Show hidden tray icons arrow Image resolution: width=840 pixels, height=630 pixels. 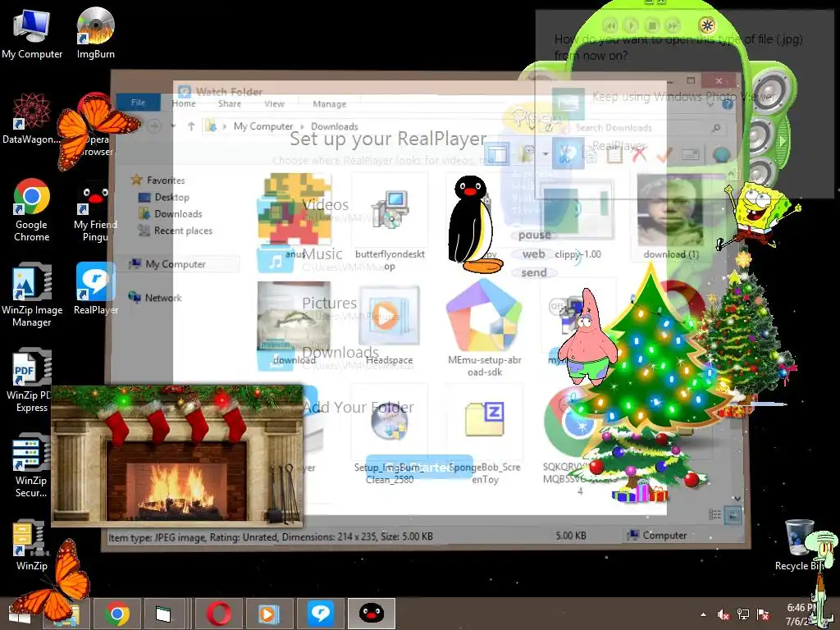click(x=703, y=614)
